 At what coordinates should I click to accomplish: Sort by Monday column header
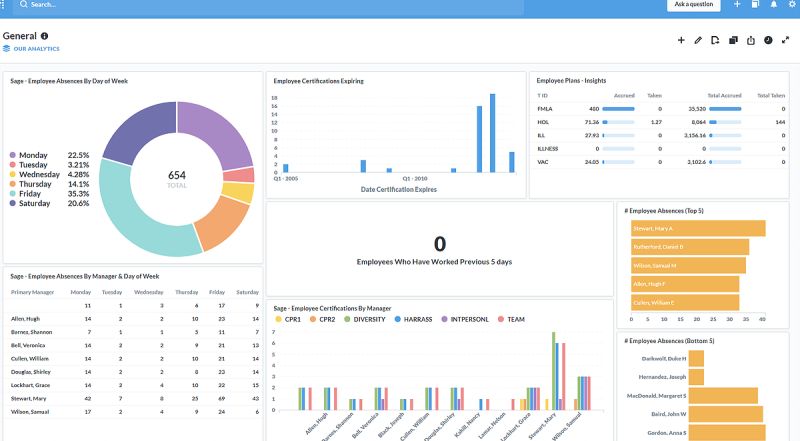coord(81,292)
